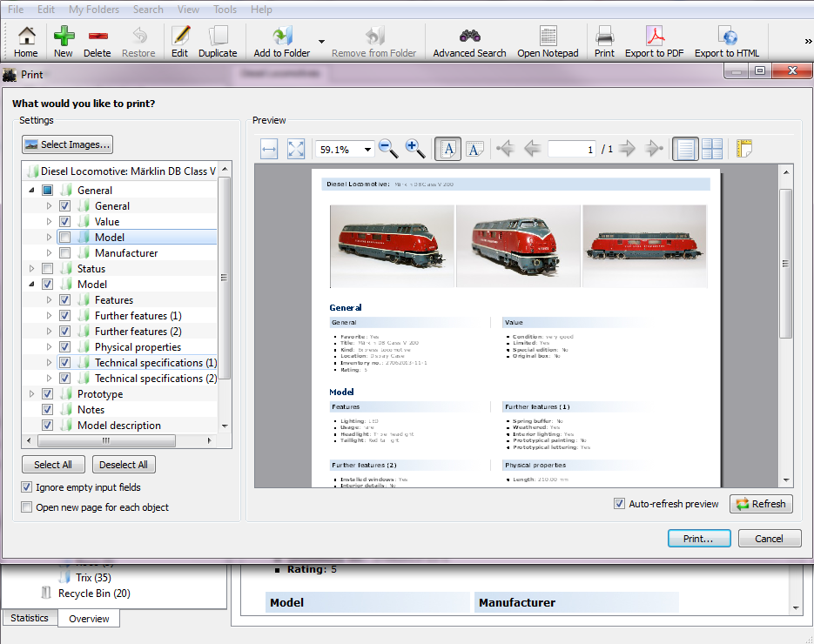Image resolution: width=814 pixels, height=644 pixels.
Task: Click the Add to Folder icon
Action: (282, 36)
